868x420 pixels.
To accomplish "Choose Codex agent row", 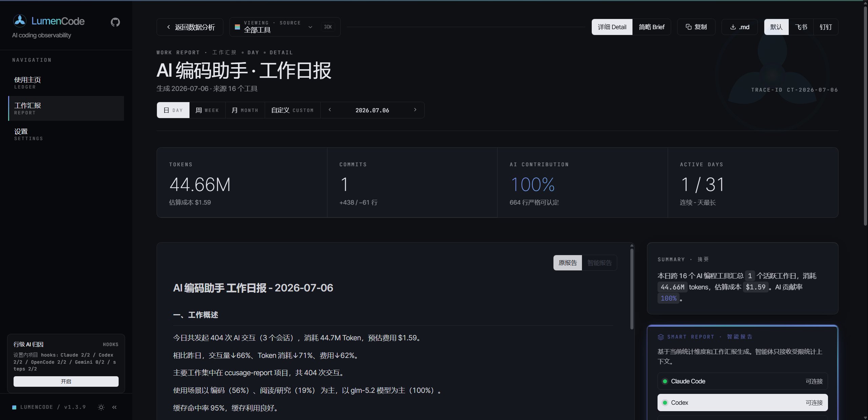I will tap(742, 403).
